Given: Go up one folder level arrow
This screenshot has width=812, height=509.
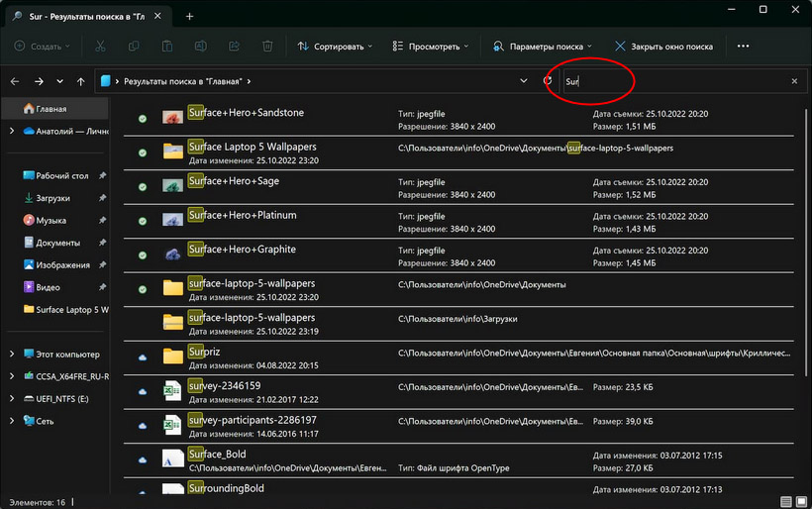Looking at the screenshot, I should click(x=81, y=81).
